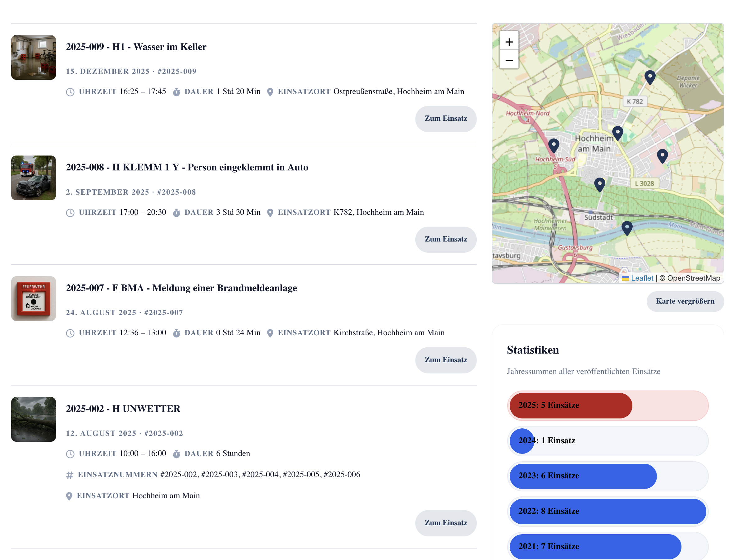The image size is (738, 560).
Task: Open title 2025-008 H KLEMM 1 Y
Action: pyautogui.click(x=187, y=167)
